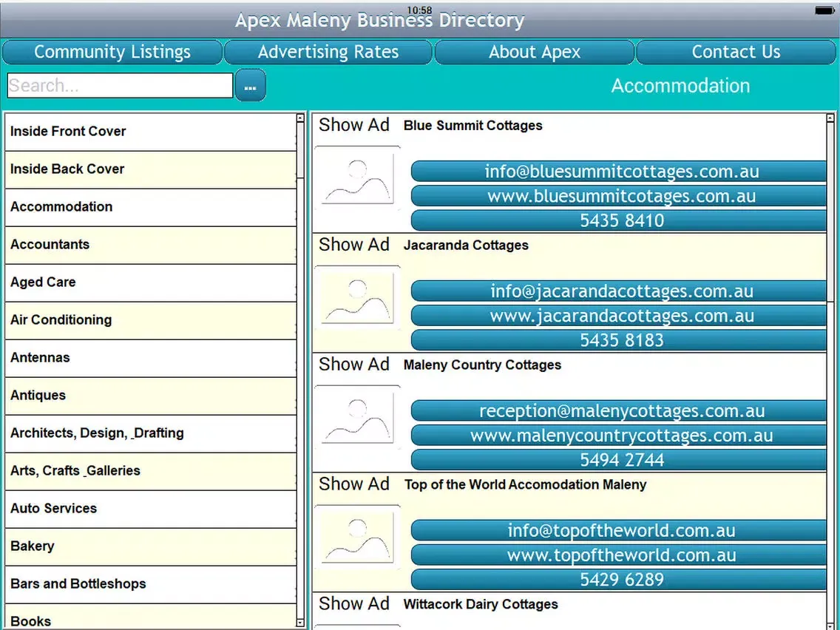Viewport: 840px width, 630px height.
Task: Call Jacaranda Cottages 5435 8183
Action: click(619, 340)
